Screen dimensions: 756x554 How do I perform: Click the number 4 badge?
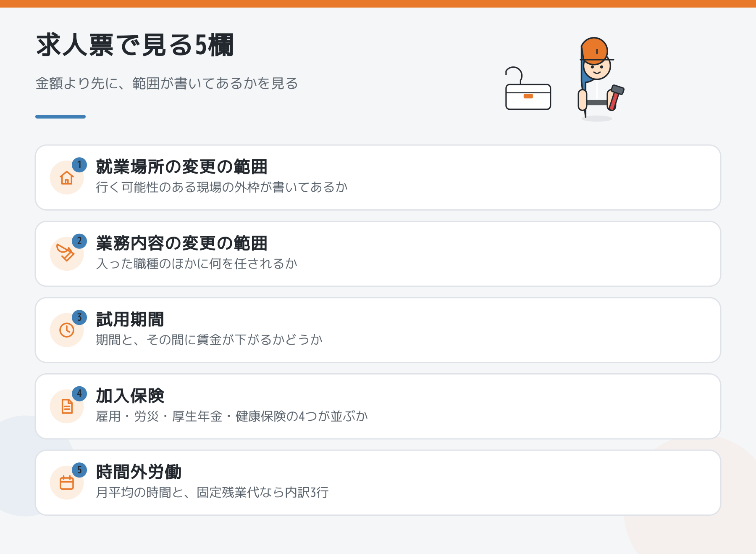click(79, 394)
